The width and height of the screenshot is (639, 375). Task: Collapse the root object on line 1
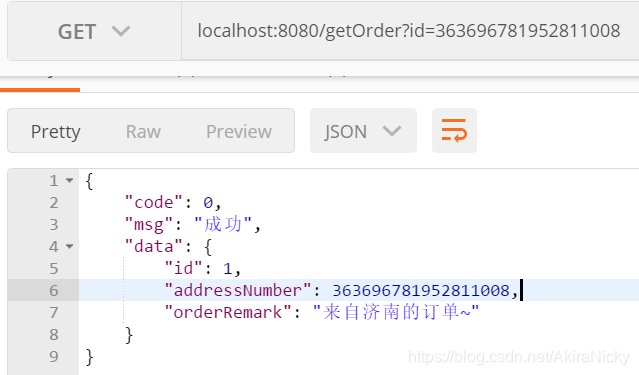point(70,180)
